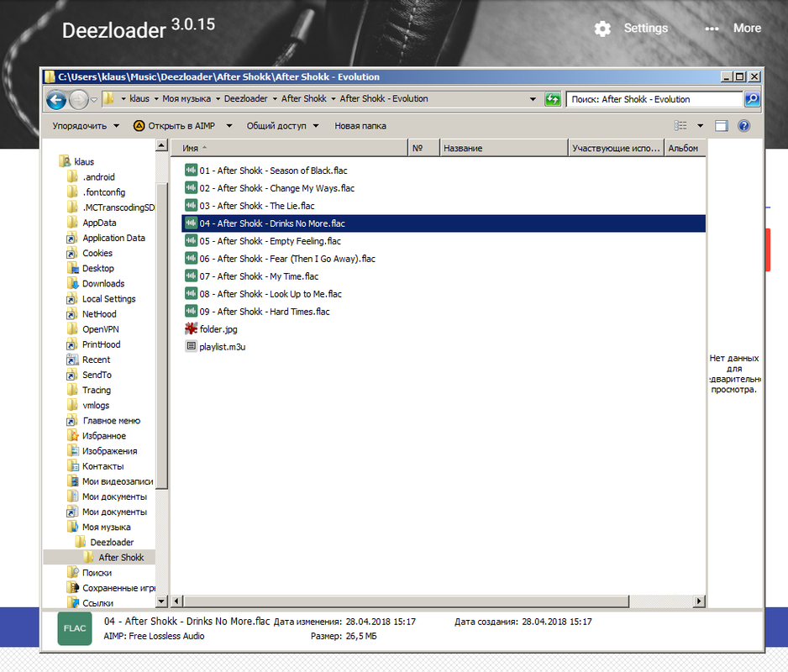Select file 06 - Fear (Then I Go Away).flac
Viewport: 788px width, 672px height.
pos(287,259)
